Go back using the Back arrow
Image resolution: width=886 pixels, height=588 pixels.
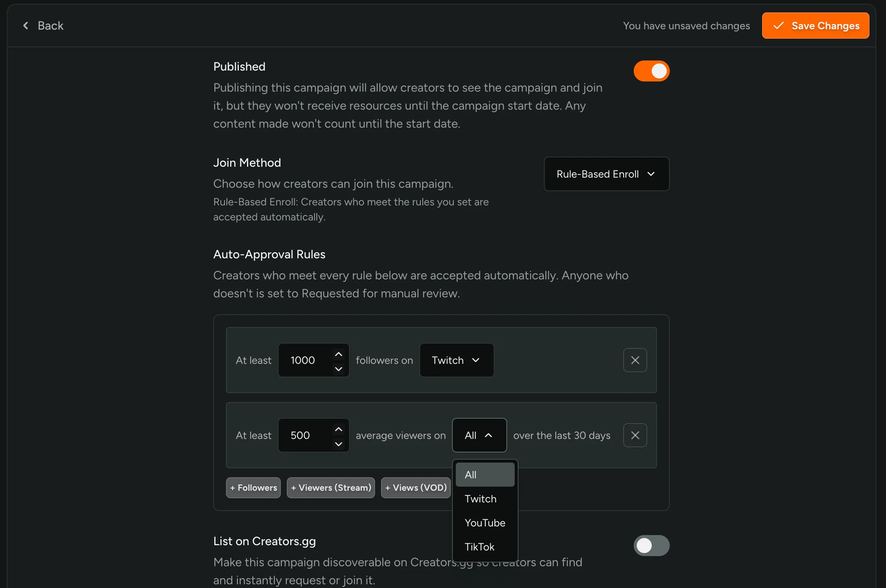click(x=43, y=26)
